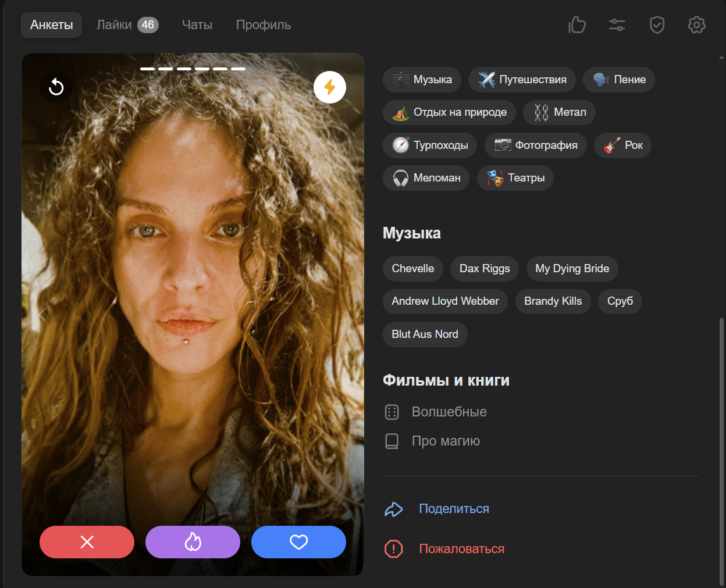Open settings gear icon

[x=697, y=25]
